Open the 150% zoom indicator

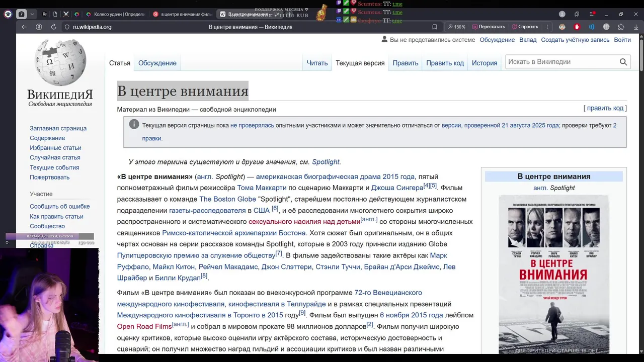coord(456,27)
